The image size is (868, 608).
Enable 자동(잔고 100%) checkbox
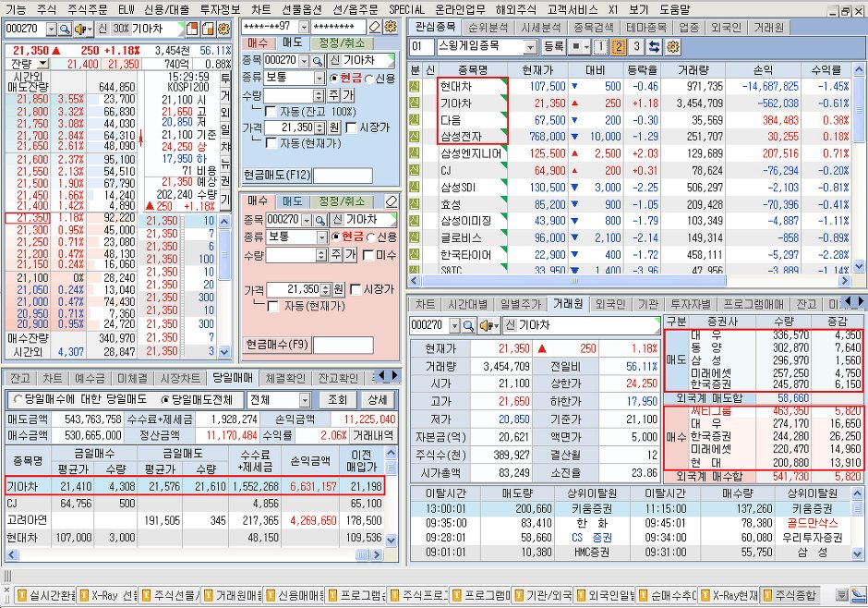[x=271, y=111]
